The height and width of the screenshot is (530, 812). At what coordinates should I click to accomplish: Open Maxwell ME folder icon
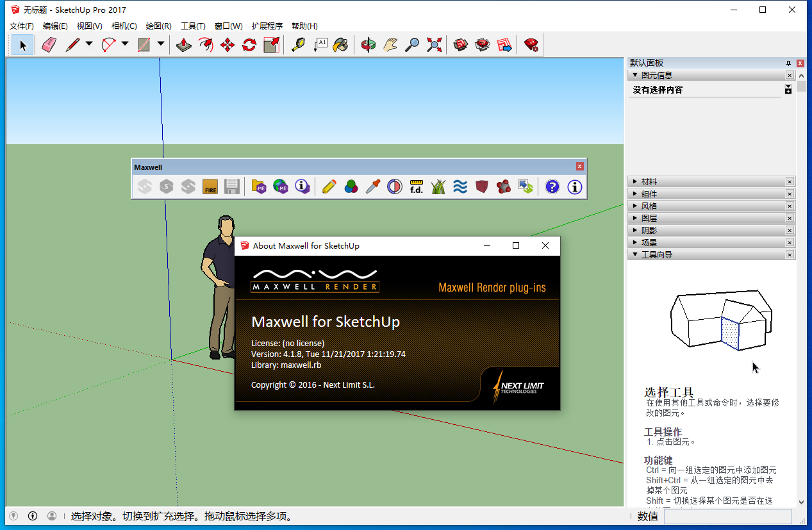[x=259, y=186]
